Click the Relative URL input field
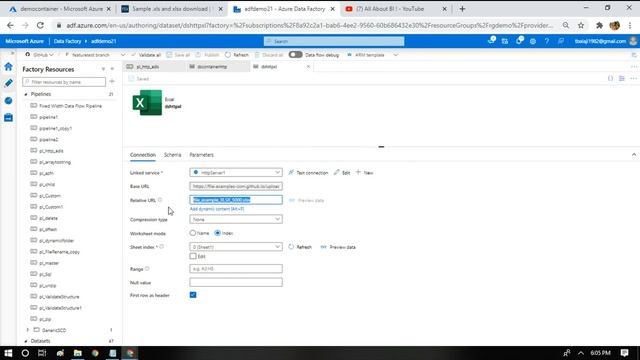 click(236, 200)
